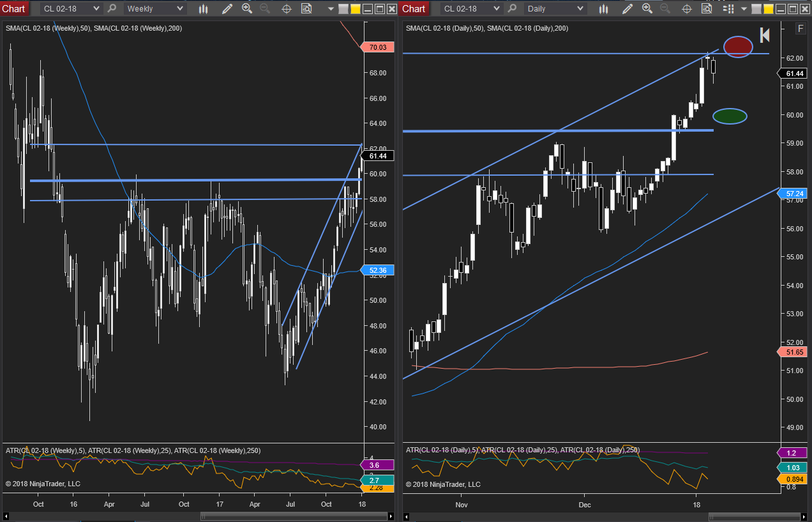Click the Weekly chart horizontal scrollbar thumb
The image size is (812, 522).
tap(292, 516)
